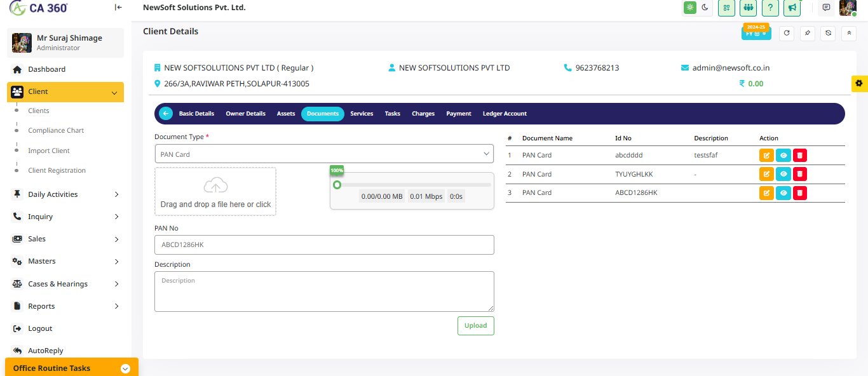The width and height of the screenshot is (868, 376).
Task: Switch to light mode sun icon
Action: 689,8
